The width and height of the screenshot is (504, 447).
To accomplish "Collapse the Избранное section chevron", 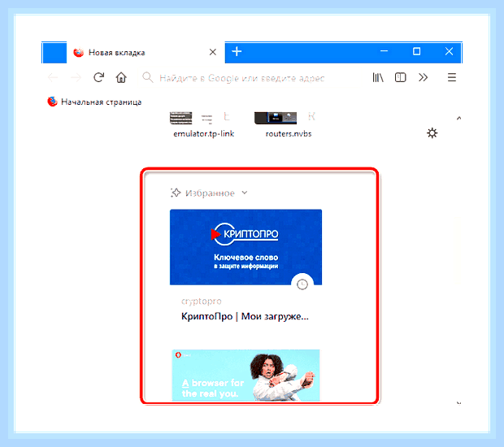I will (x=245, y=193).
